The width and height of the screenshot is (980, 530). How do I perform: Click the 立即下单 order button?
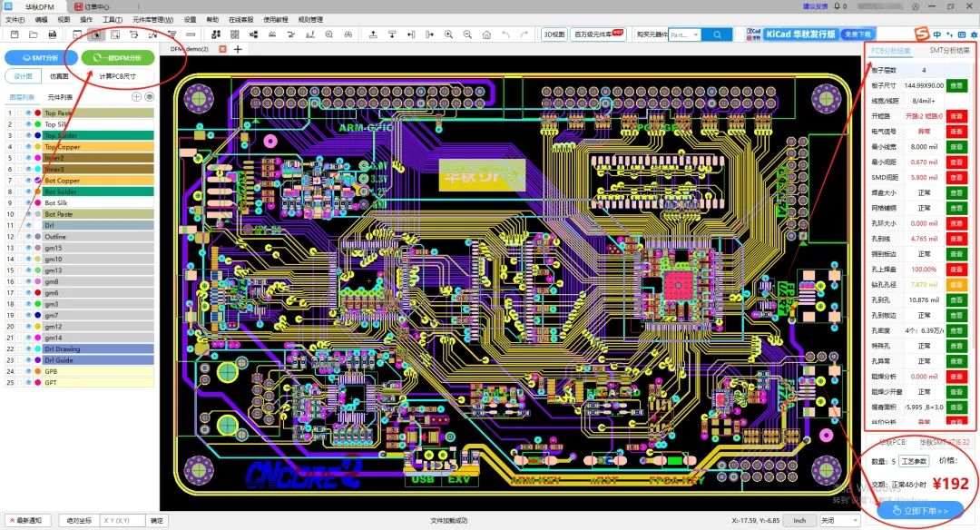pos(920,511)
